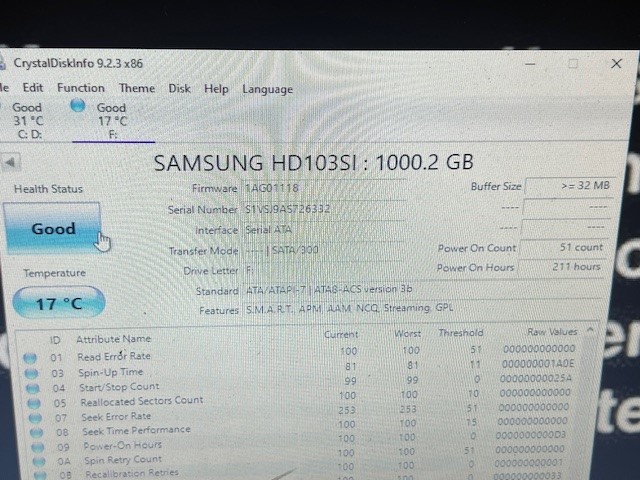Viewport: 640px width, 480px height.
Task: Select the Read Error Rate attribute
Action: 114,356
